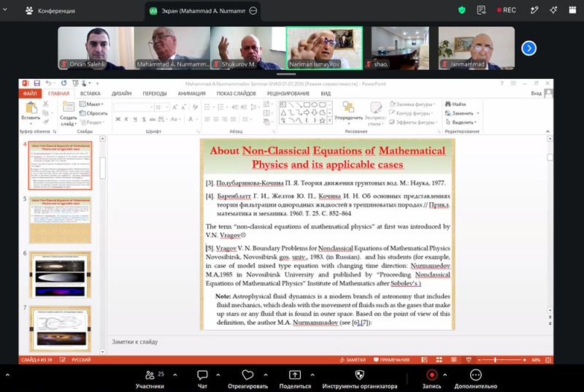The height and width of the screenshot is (392, 584).
Task: Click the zoom in plus button
Action: pos(524,360)
